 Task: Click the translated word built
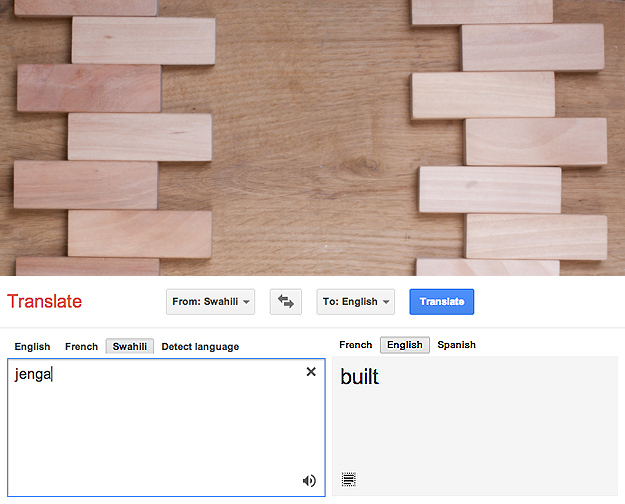coord(359,377)
